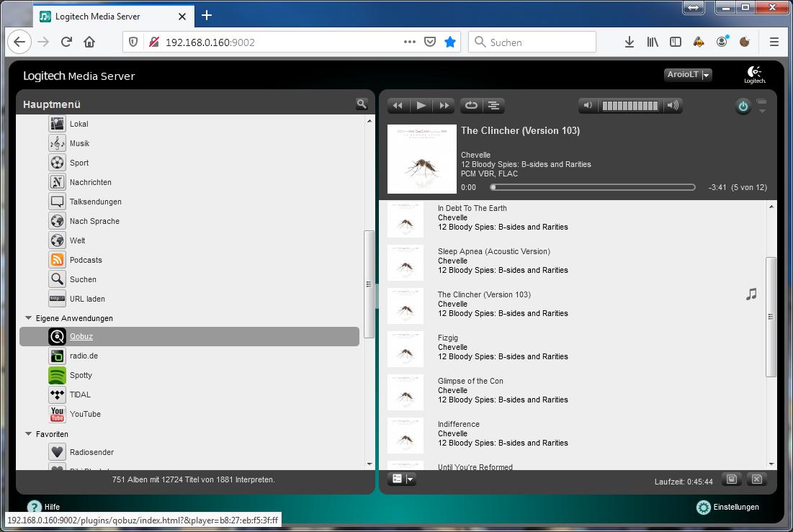Open the Radiosender heart icon
The width and height of the screenshot is (793, 532).
click(57, 451)
